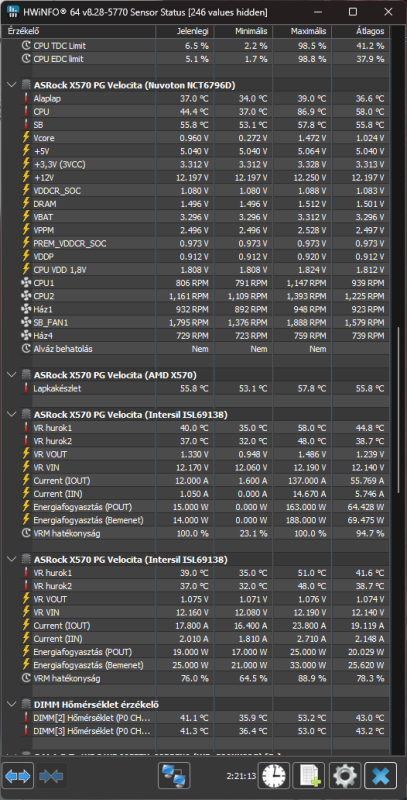Click the Minimális column header
This screenshot has width=407, height=800.
click(243, 32)
